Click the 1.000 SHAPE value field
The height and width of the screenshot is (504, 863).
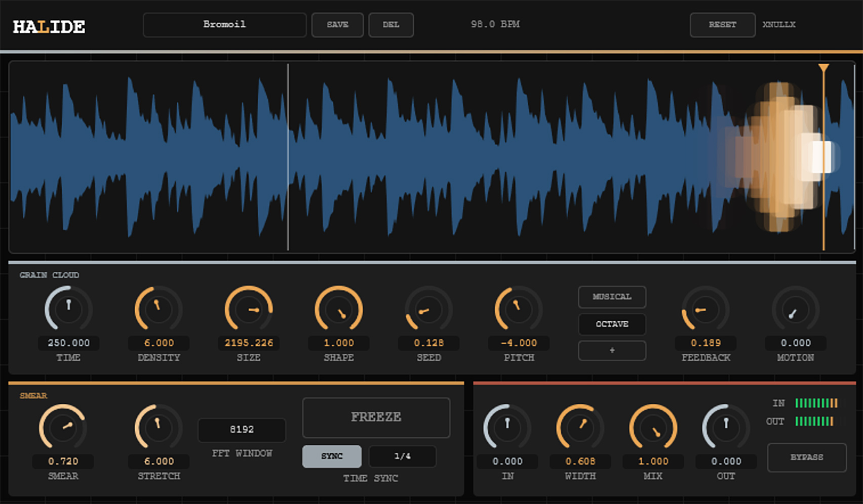[339, 343]
